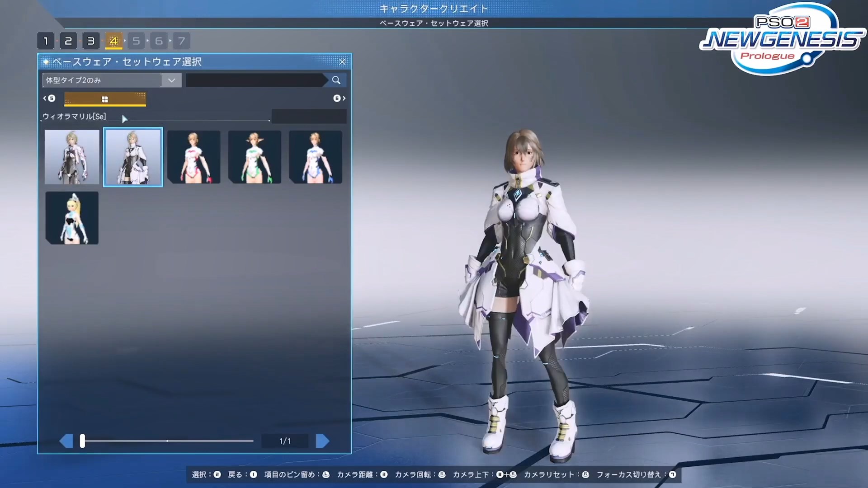Viewport: 868px width, 488px height.
Task: Choose the selected white coat outfit thumbnail
Action: coord(133,157)
